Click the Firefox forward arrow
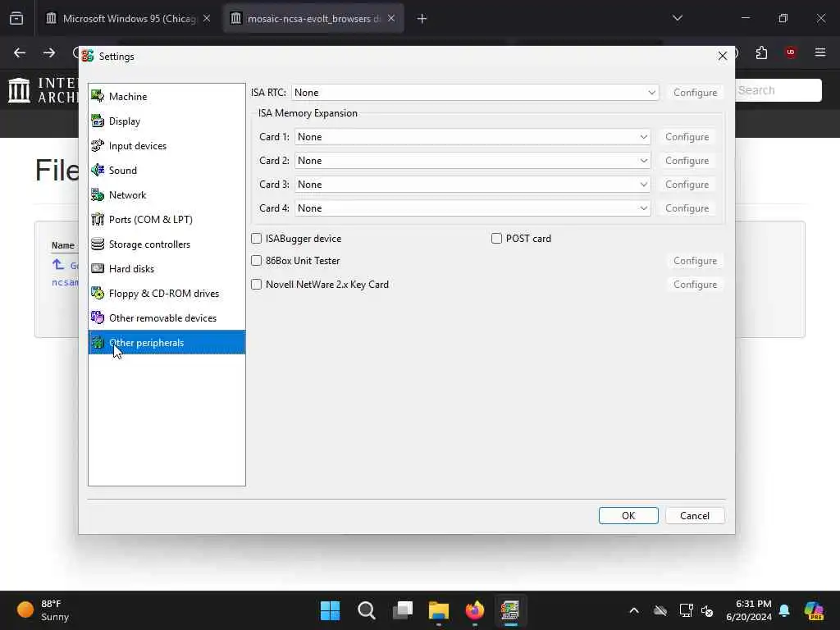Viewport: 840px width, 630px height. 49,52
